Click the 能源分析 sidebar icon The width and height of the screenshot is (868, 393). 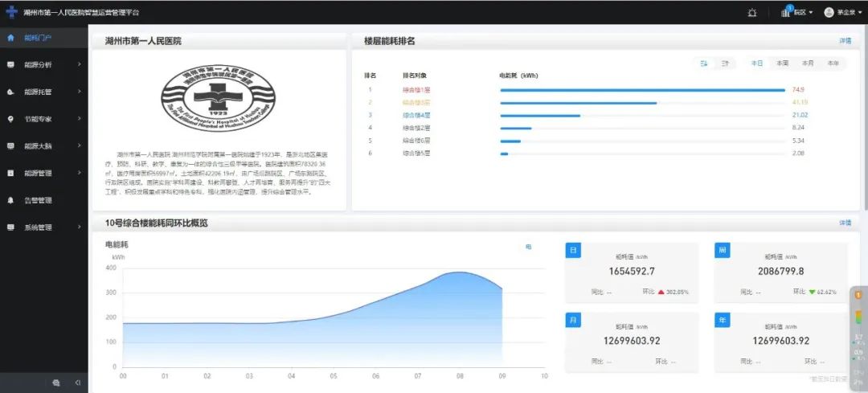pyautogui.click(x=10, y=65)
